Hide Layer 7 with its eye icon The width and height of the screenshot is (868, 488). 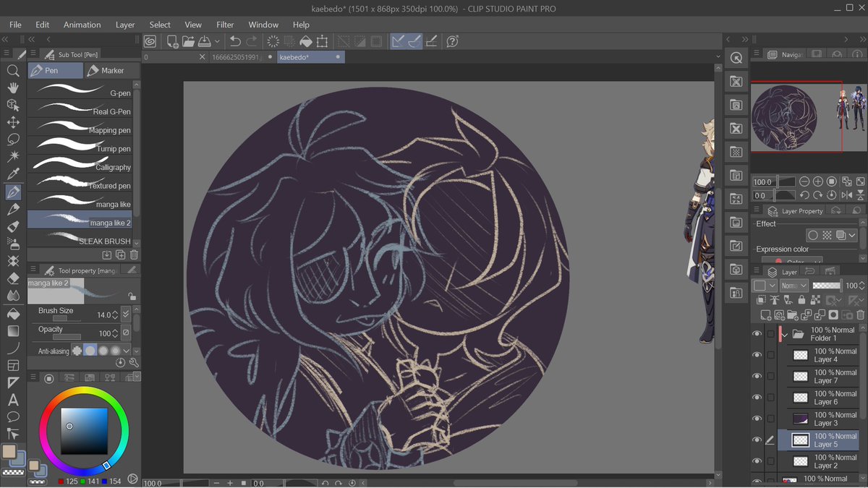pos(757,376)
